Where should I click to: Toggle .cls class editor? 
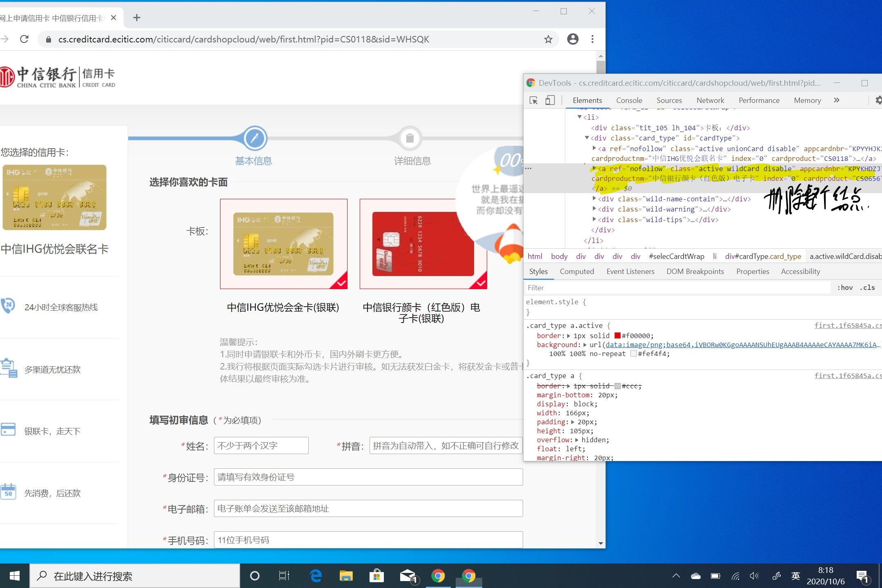point(867,287)
